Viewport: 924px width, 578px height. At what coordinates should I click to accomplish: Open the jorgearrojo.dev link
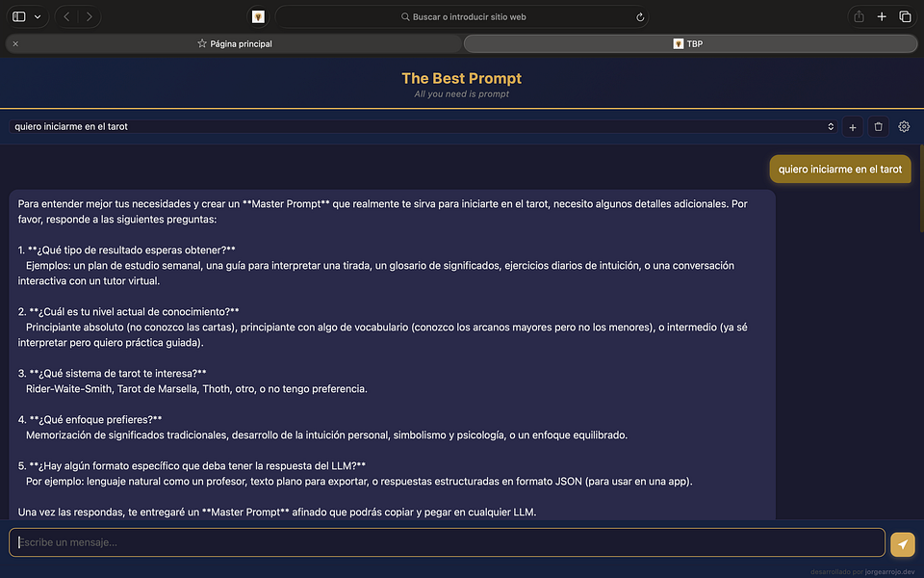click(889, 571)
